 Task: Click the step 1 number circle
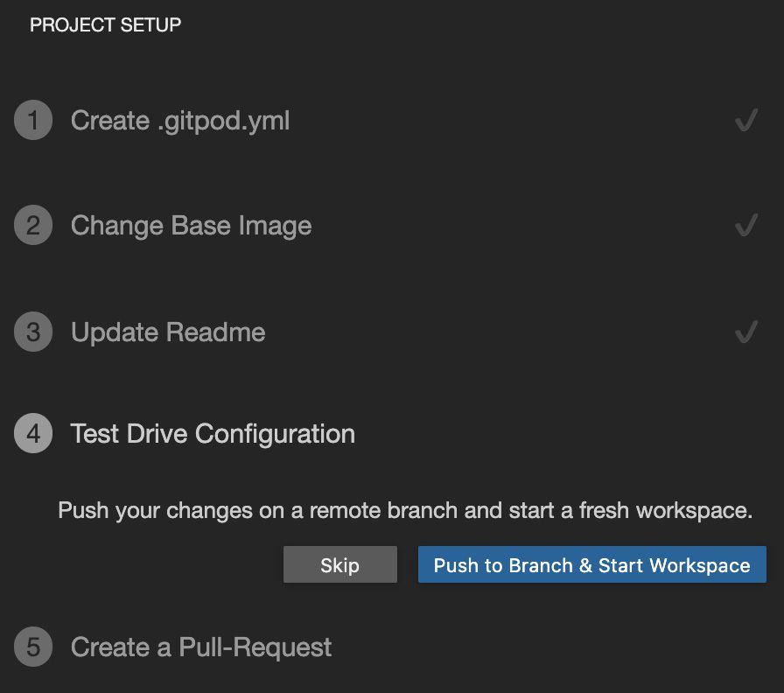pos(33,120)
